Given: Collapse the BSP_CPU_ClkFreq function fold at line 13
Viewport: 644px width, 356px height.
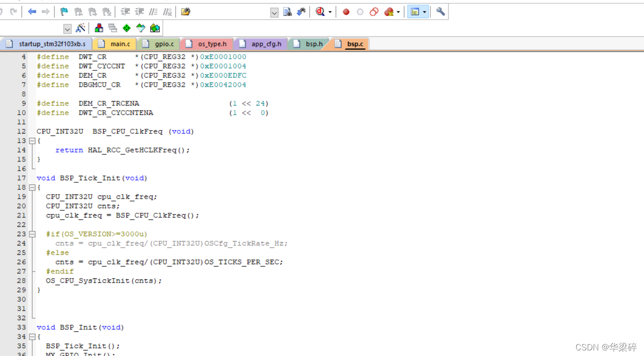Looking at the screenshot, I should point(32,141).
